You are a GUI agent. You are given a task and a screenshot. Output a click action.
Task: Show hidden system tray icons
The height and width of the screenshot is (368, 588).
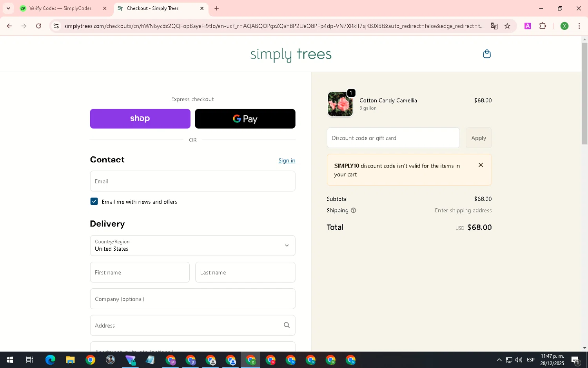[499, 360]
